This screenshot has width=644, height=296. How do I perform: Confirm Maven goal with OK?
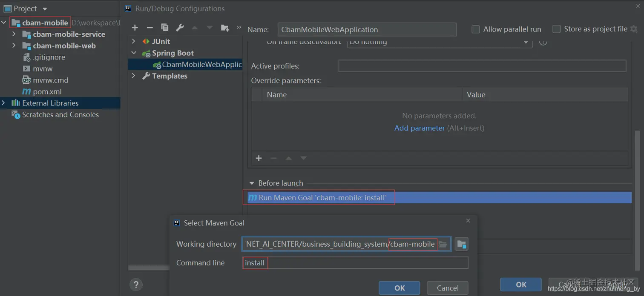click(x=400, y=288)
